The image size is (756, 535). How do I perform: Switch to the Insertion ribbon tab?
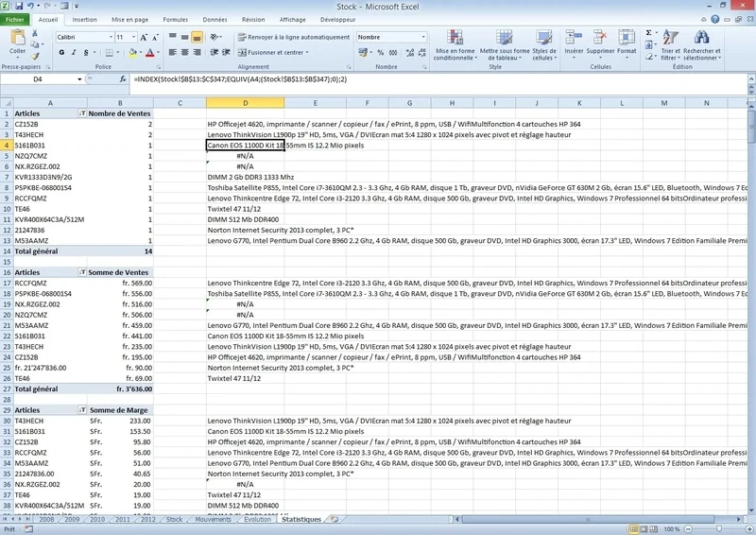pyautogui.click(x=84, y=20)
